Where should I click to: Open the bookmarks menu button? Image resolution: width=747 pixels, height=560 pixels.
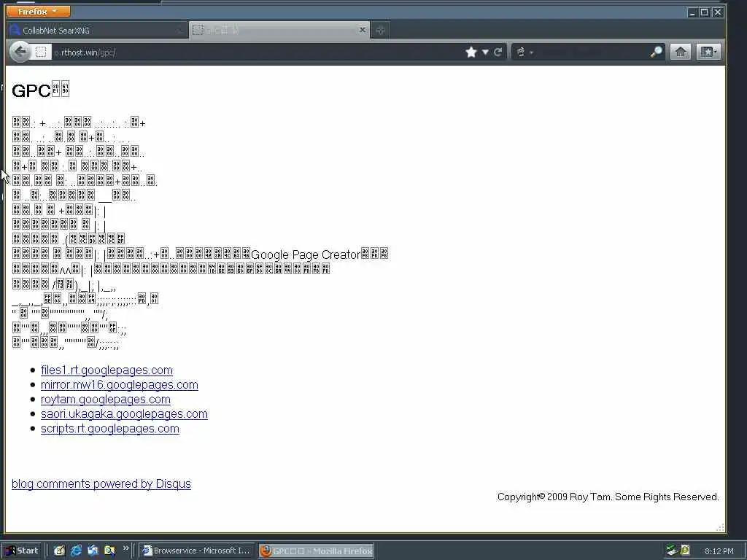(x=708, y=52)
